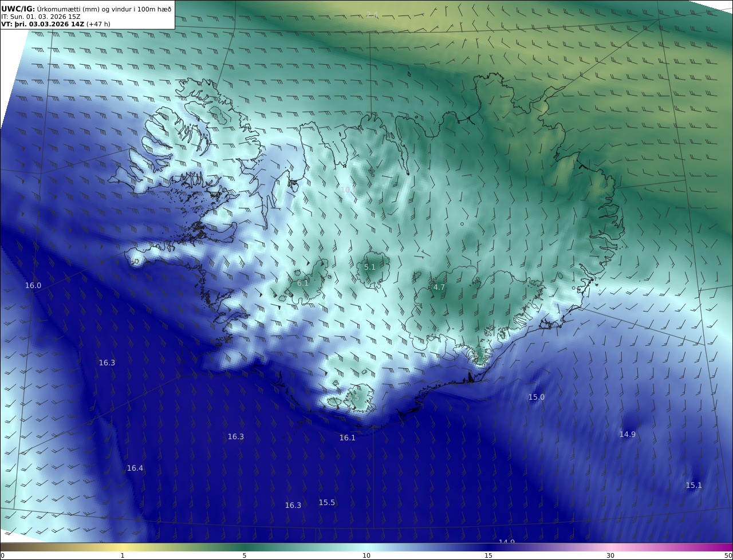Image resolution: width=733 pixels, height=560 pixels.
Task: Click the IT: Sun. 01. 03. 2026 15Z line
Action: tap(41, 17)
